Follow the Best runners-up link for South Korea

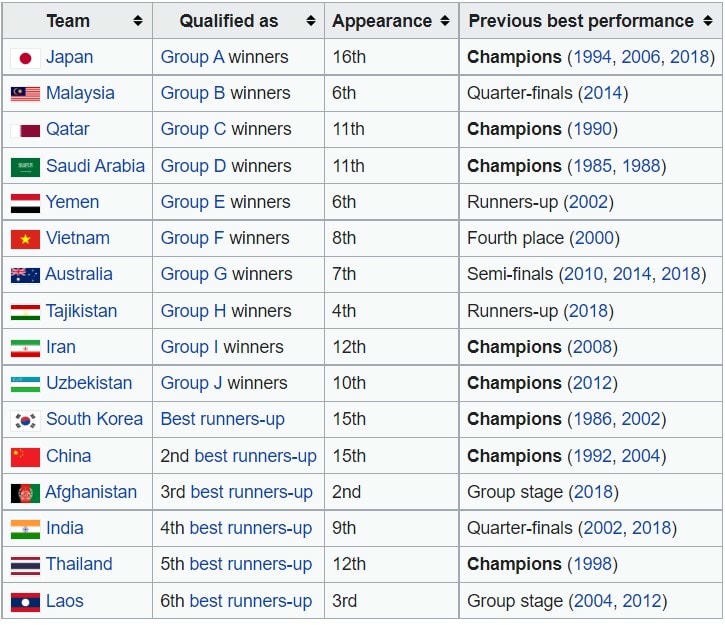point(222,419)
